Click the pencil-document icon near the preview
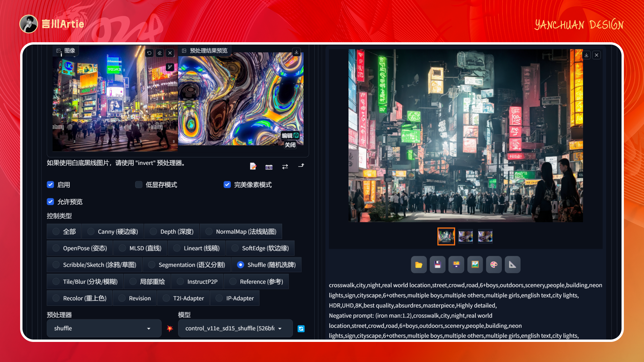Image resolution: width=644 pixels, height=362 pixels. [x=253, y=166]
